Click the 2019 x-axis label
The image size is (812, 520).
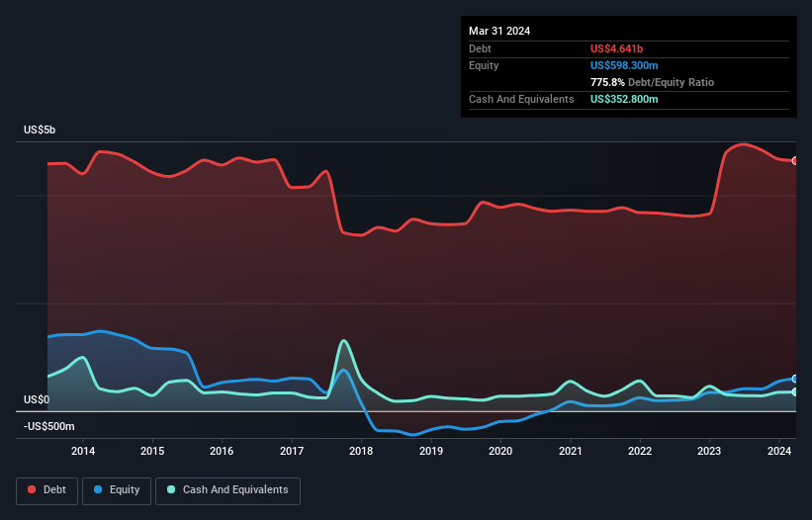pyautogui.click(x=431, y=451)
